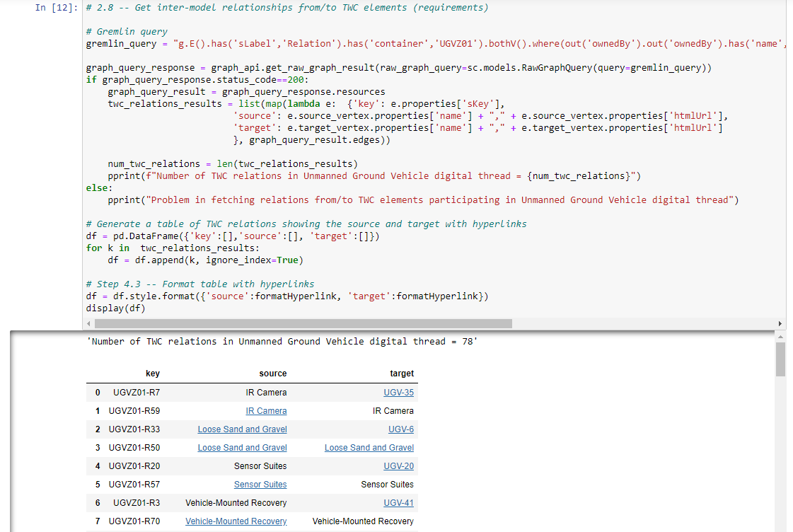Click the 'if graph_query_response.status_code==200:' line
The height and width of the screenshot is (532, 793).
coord(197,79)
